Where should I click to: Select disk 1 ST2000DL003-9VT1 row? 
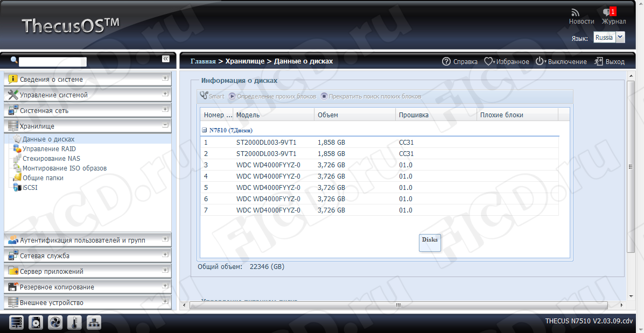pyautogui.click(x=380, y=143)
